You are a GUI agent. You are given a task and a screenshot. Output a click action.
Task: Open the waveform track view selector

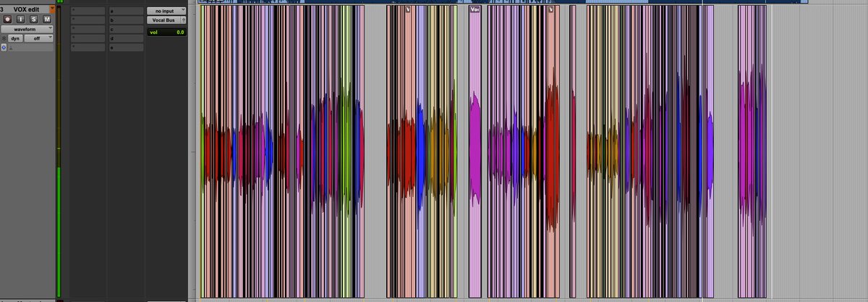pyautogui.click(x=27, y=29)
